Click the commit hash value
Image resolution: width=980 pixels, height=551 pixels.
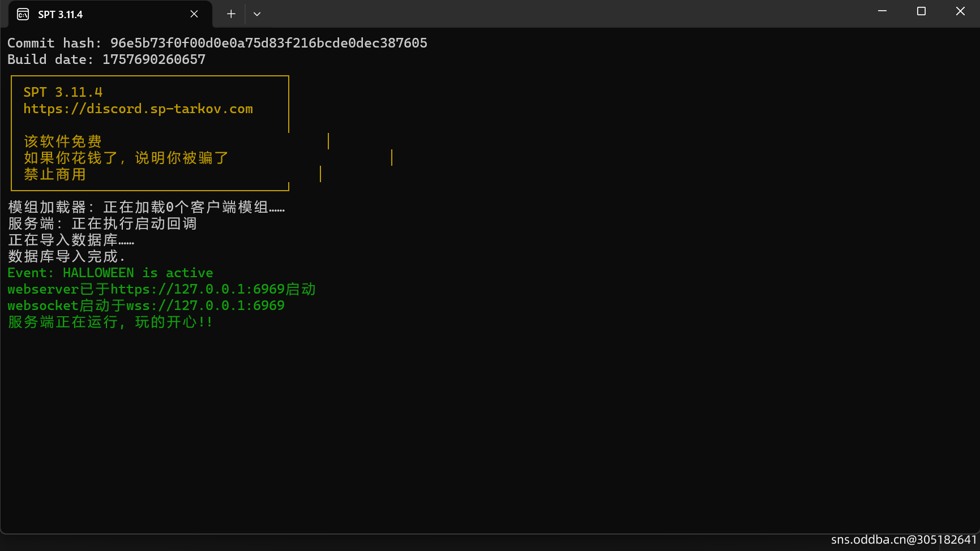coord(268,43)
